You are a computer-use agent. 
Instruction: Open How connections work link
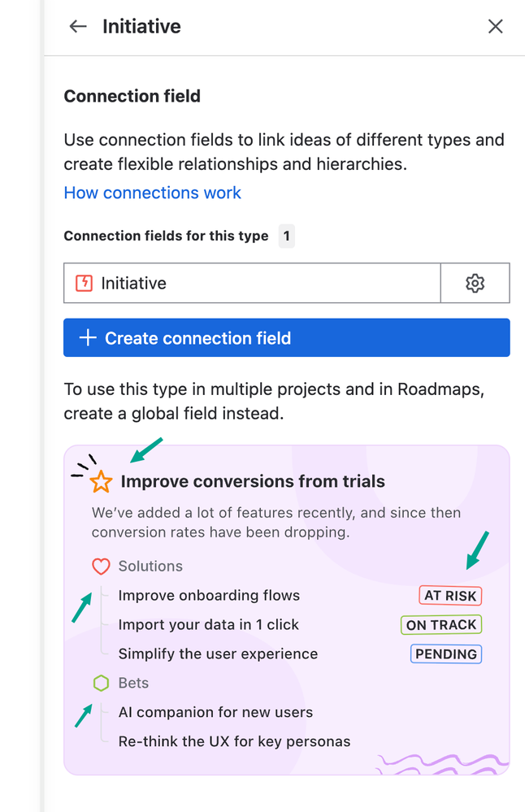[152, 193]
